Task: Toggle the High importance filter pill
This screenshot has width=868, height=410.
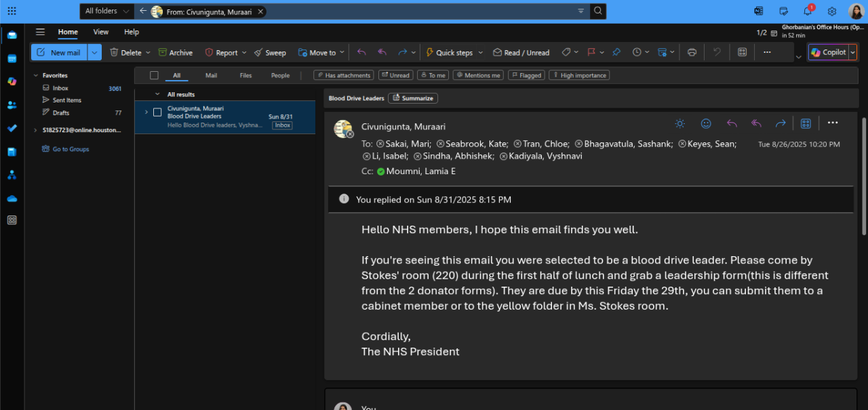Action: point(579,75)
